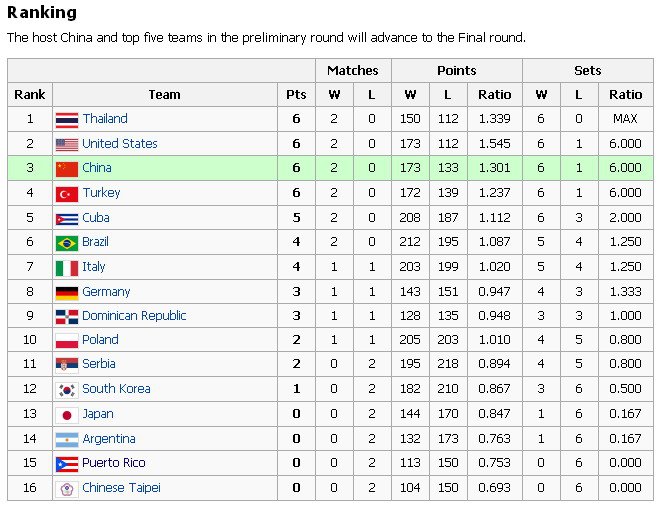The image size is (664, 510).
Task: Click the Germany flag icon
Action: [x=67, y=293]
